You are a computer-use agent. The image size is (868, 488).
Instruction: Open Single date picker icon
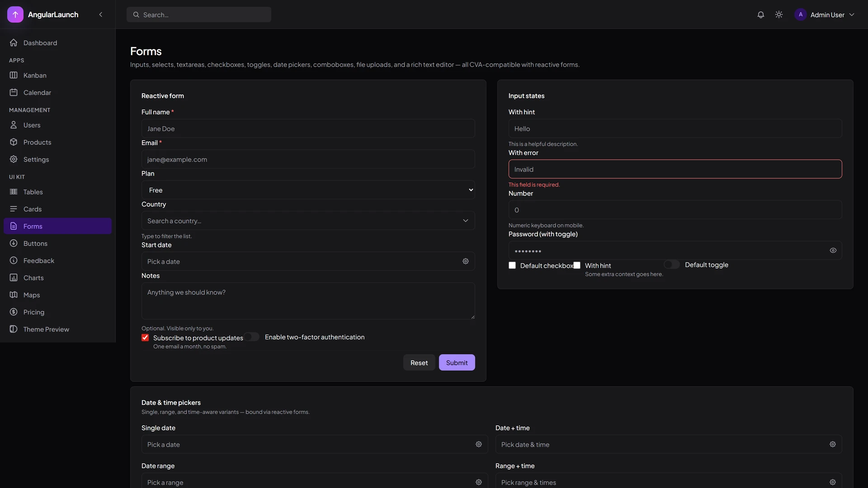tap(479, 444)
